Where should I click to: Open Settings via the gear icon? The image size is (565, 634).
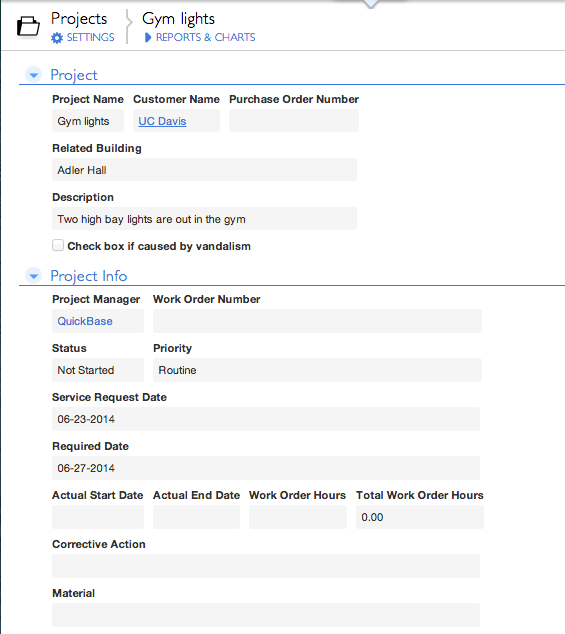coord(57,38)
